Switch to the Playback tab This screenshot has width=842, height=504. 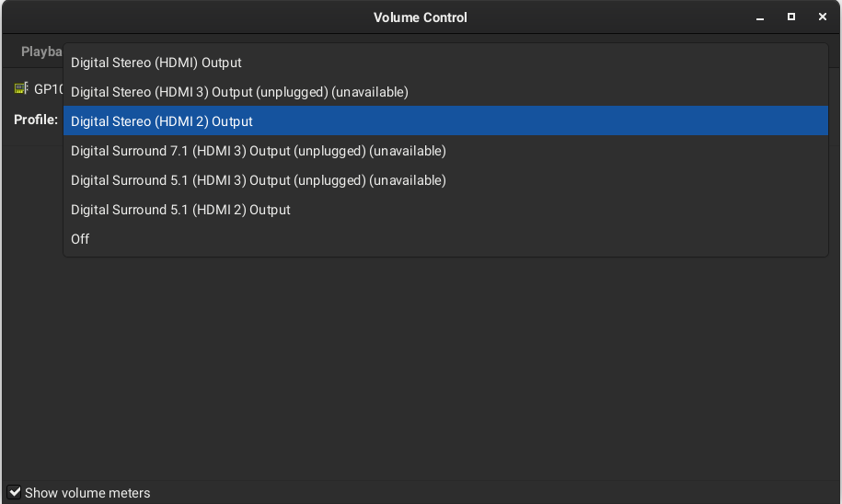41,52
